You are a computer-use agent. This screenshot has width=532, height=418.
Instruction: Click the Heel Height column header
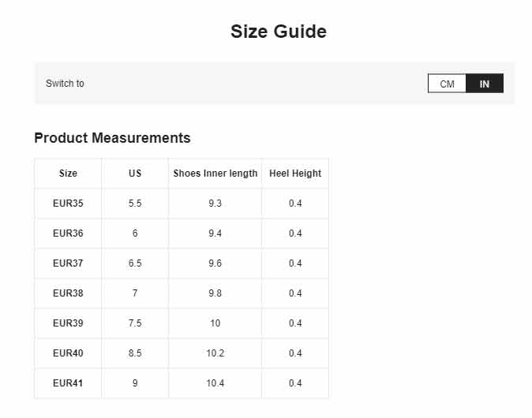[295, 174]
